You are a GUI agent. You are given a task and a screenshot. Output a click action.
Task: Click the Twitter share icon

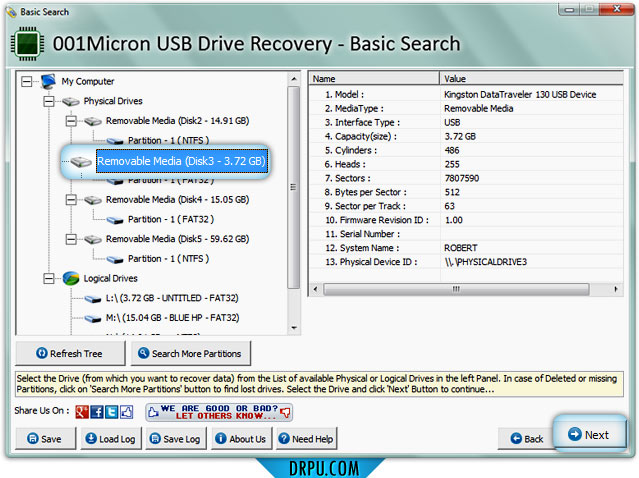point(112,412)
